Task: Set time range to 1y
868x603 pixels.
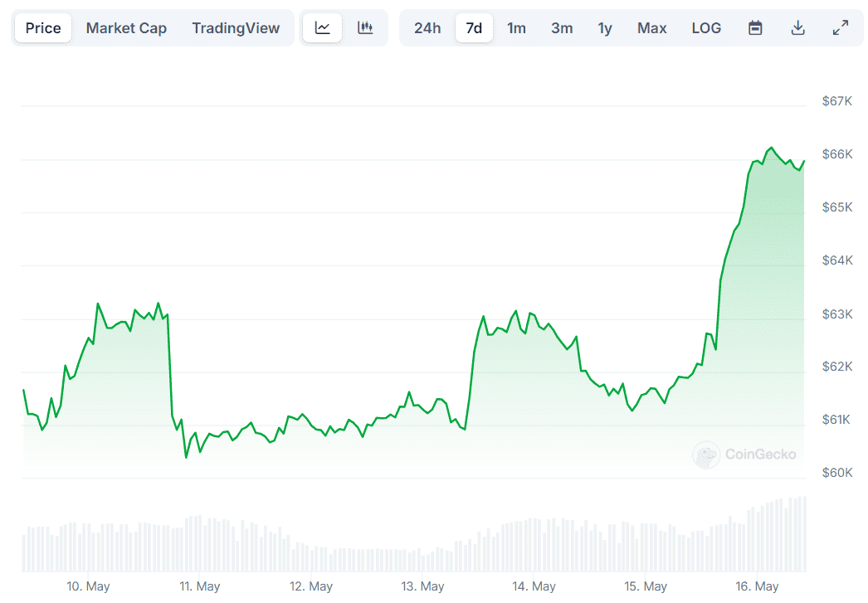Action: tap(605, 28)
